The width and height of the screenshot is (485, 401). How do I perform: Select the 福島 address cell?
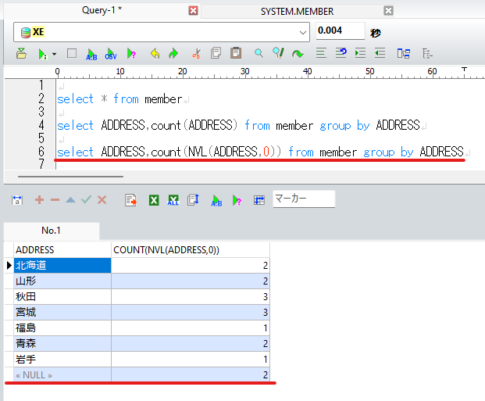[62, 328]
